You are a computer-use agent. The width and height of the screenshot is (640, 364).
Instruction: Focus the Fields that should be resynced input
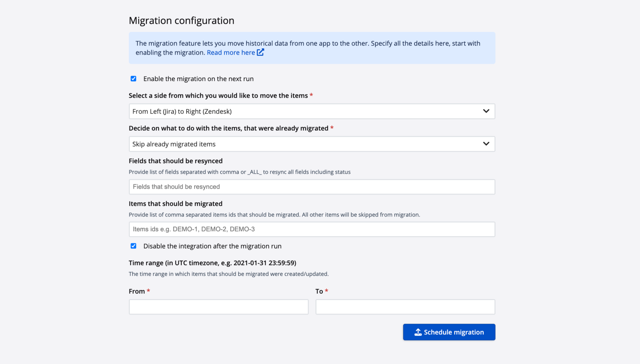[x=312, y=187]
